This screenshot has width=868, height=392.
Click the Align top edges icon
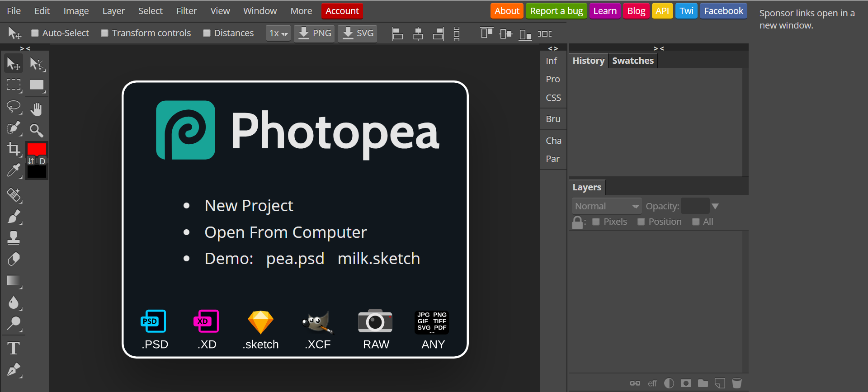pyautogui.click(x=486, y=33)
